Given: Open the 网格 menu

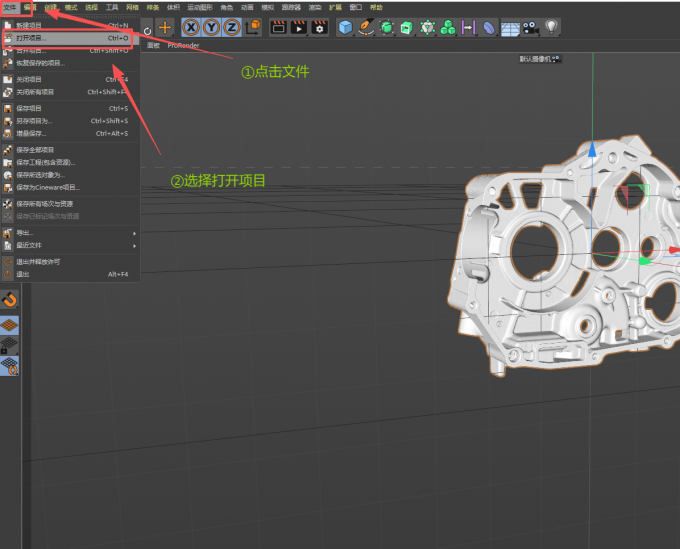Looking at the screenshot, I should (x=132, y=7).
